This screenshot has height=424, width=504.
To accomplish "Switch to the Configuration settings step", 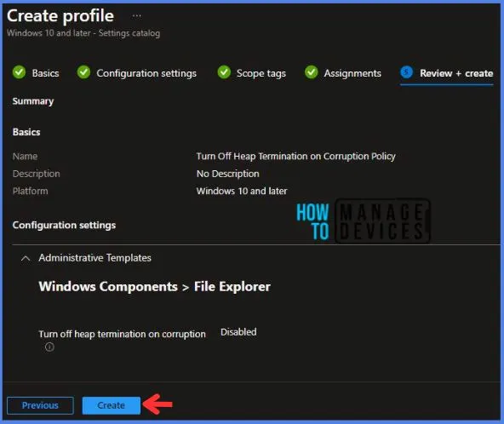I will pos(146,73).
